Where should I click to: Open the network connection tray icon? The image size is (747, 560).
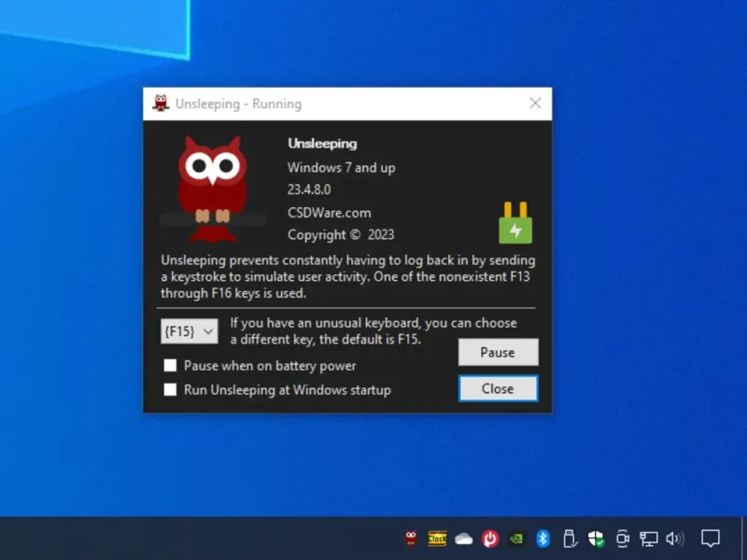point(648,539)
